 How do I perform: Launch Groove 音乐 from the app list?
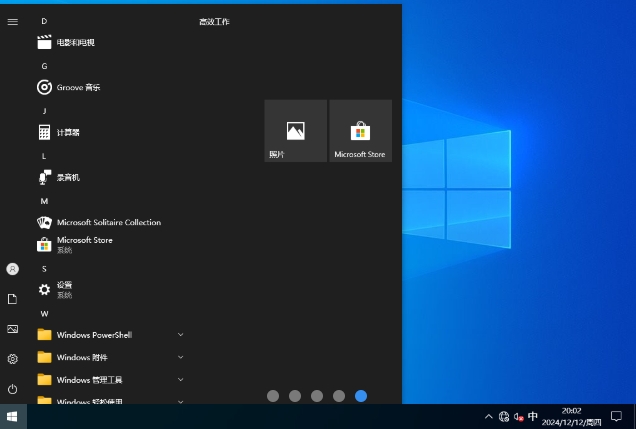(77, 88)
